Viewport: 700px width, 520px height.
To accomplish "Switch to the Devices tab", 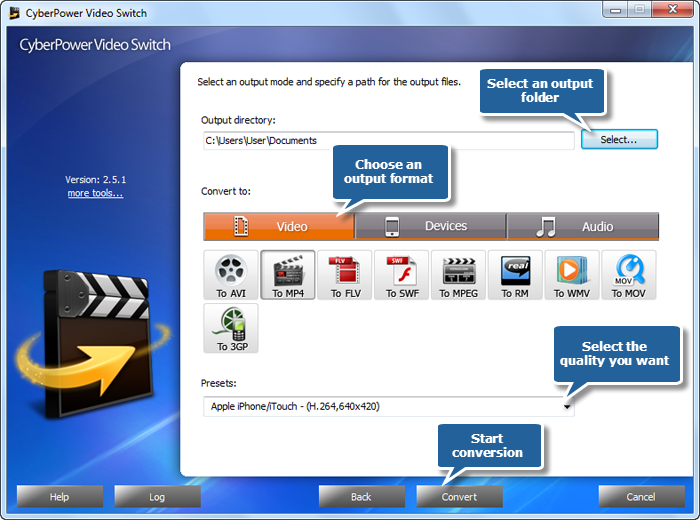I will click(430, 226).
